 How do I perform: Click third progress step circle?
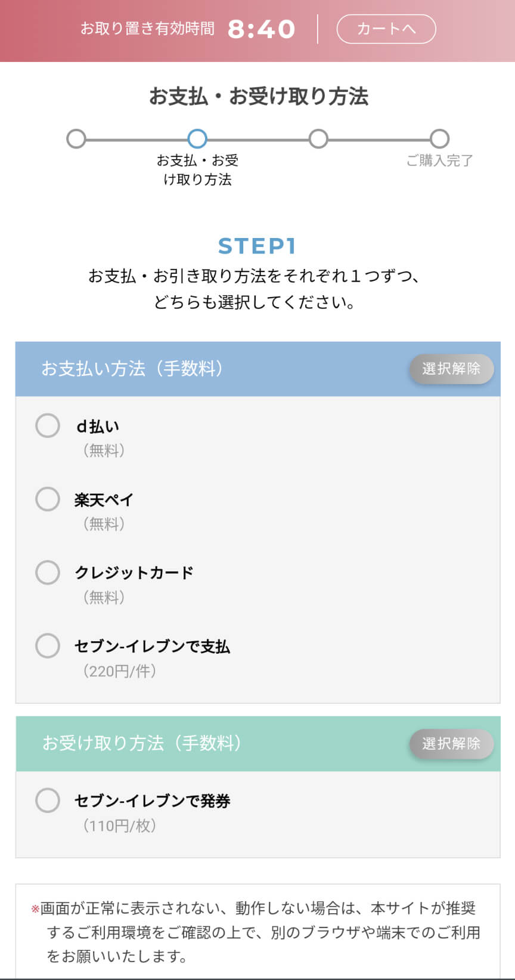[x=318, y=138]
